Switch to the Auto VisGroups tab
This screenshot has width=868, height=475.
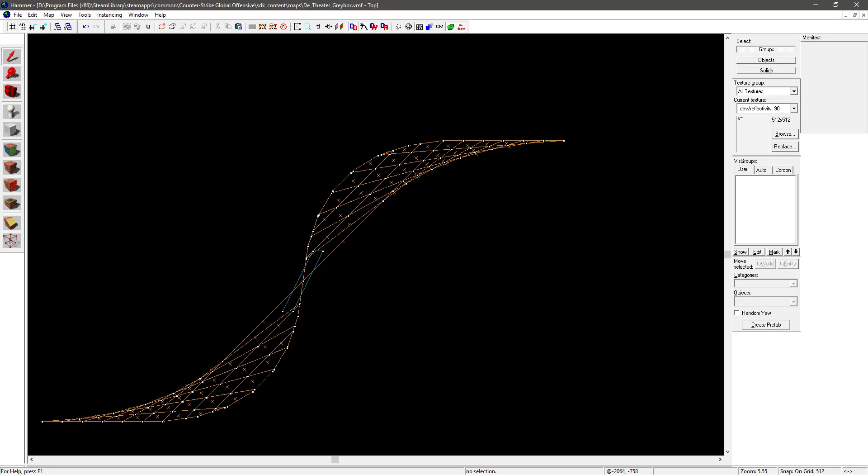point(761,170)
